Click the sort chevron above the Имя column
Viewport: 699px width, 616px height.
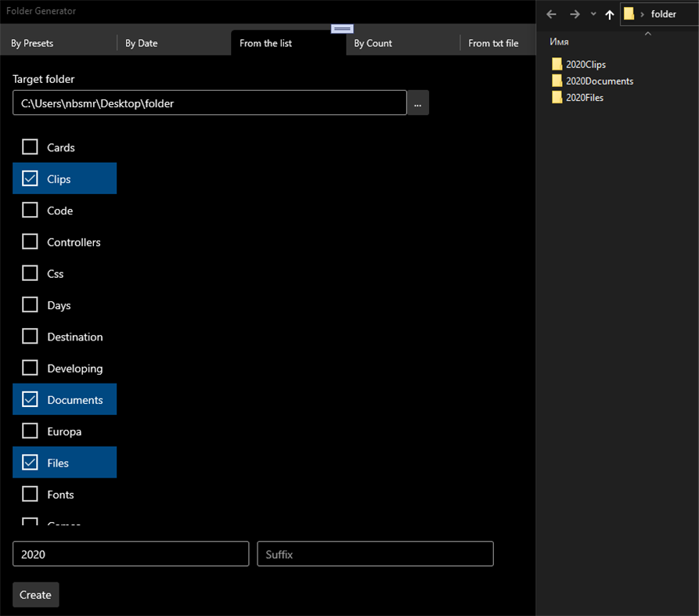coord(647,34)
